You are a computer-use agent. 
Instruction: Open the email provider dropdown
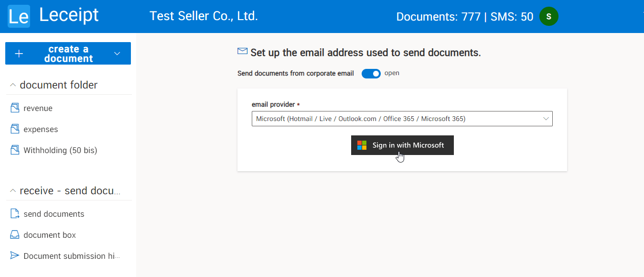click(x=545, y=118)
